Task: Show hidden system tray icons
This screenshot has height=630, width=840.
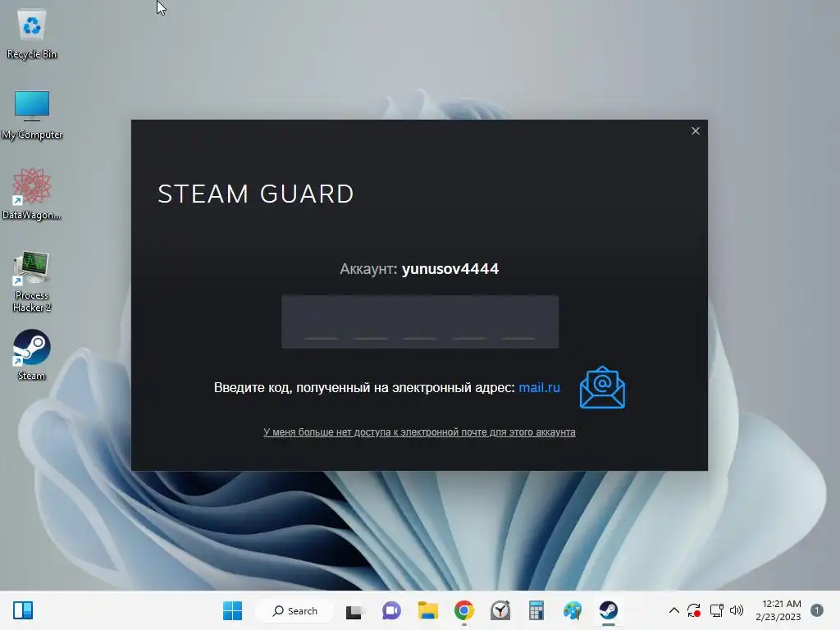Action: 674,610
